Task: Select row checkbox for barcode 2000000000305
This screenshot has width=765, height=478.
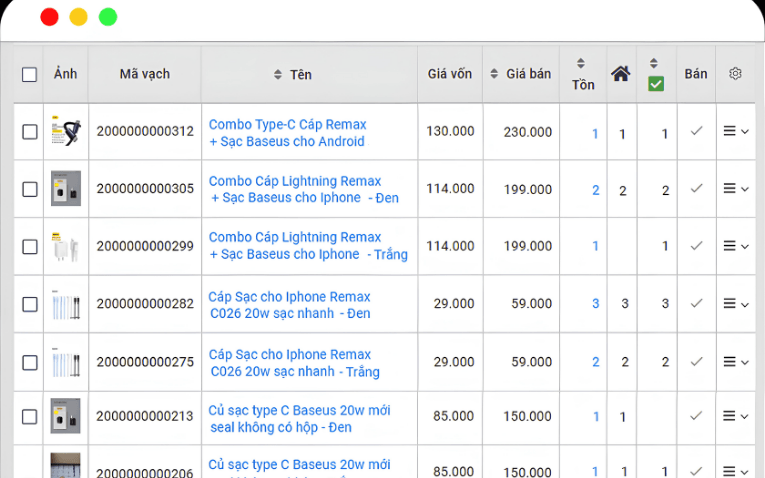Action: (x=30, y=189)
